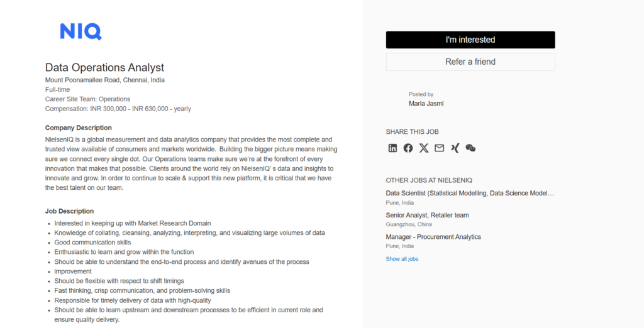644x328 pixels.
Task: Click the "Show all jobs" link
Action: [402, 259]
